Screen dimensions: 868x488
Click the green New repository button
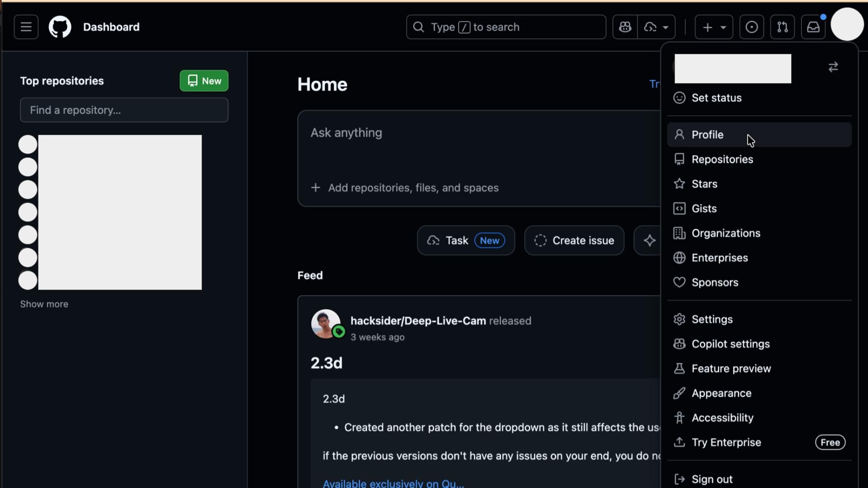(204, 81)
